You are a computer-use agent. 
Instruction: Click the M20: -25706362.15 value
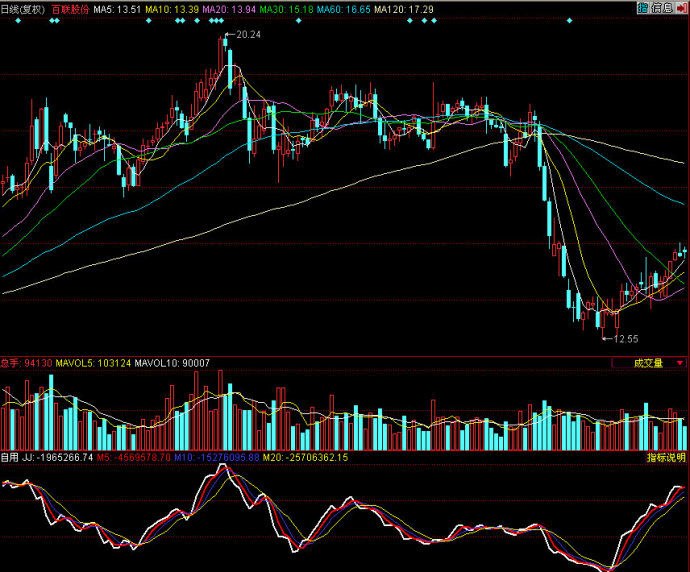[x=305, y=458]
